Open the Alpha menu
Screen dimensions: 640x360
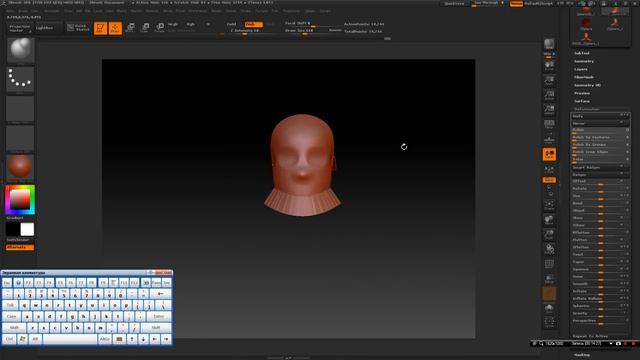point(11,11)
